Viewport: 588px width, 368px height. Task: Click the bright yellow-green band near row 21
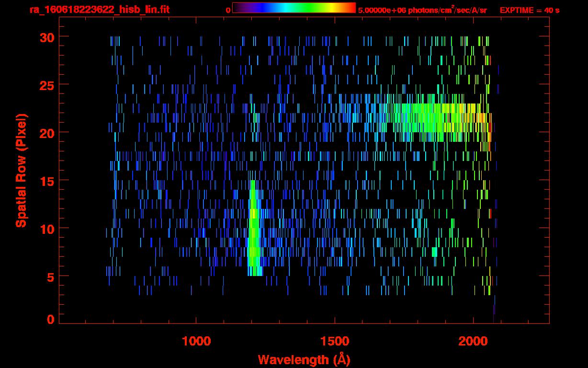click(x=431, y=117)
